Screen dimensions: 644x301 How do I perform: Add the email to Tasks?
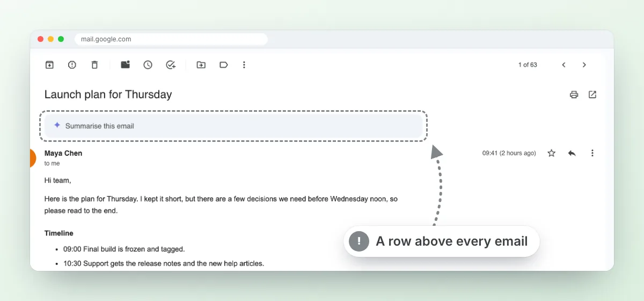coord(171,65)
